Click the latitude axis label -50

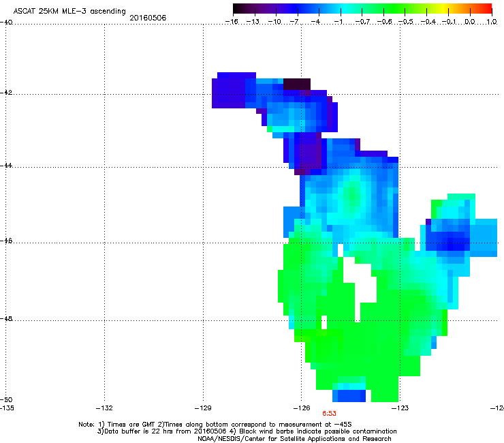click(x=6, y=400)
